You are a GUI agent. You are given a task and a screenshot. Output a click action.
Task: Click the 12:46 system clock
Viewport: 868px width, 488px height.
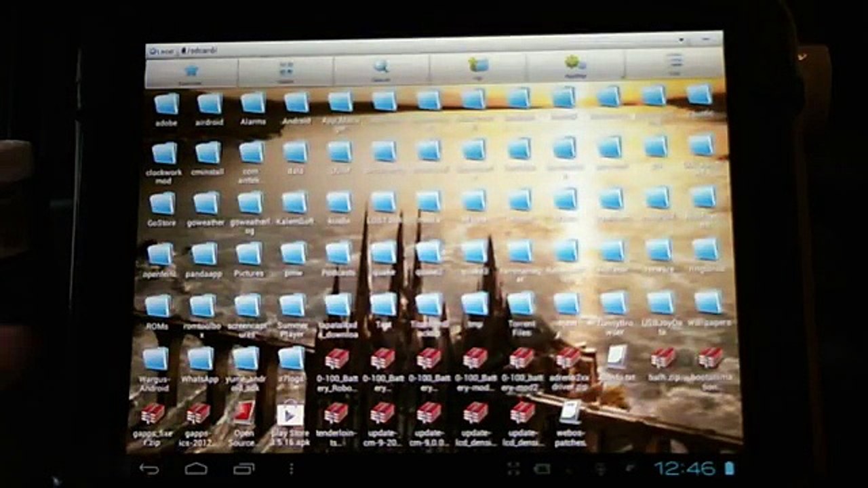coord(684,468)
